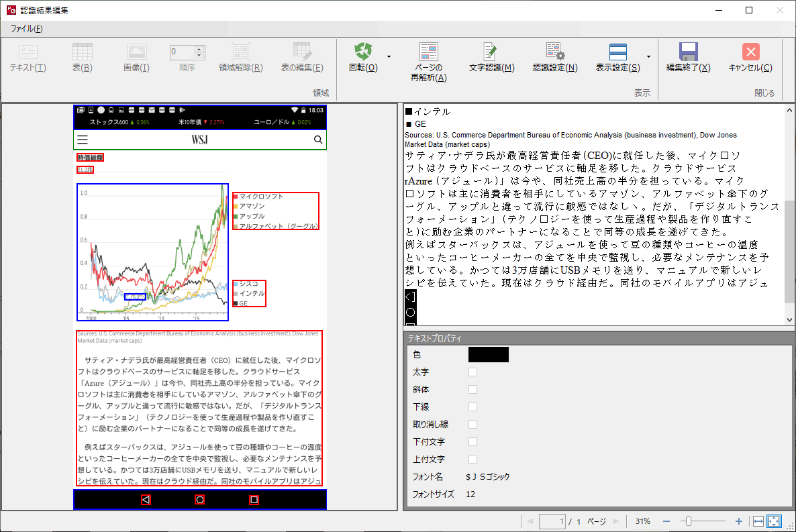
Task: Click the fit-to-width icon in status bar
Action: 758,521
